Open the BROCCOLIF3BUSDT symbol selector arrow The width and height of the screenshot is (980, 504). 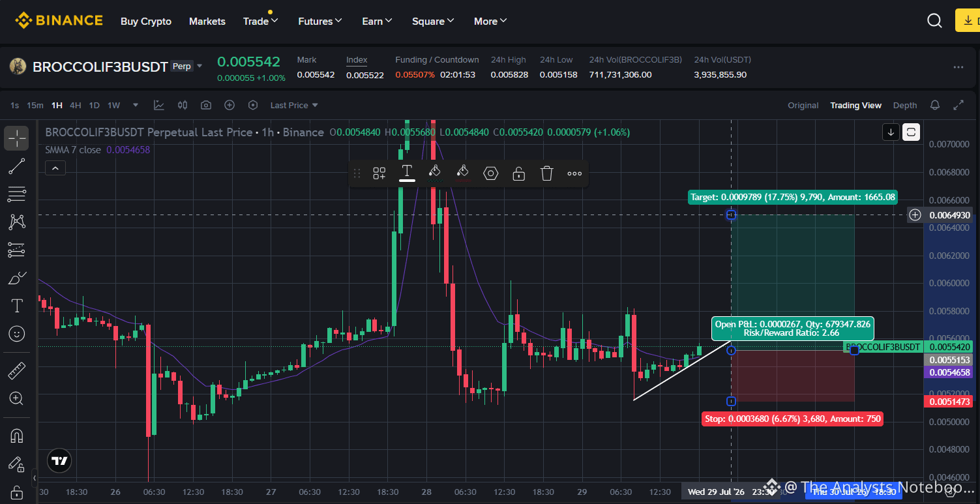pos(200,66)
